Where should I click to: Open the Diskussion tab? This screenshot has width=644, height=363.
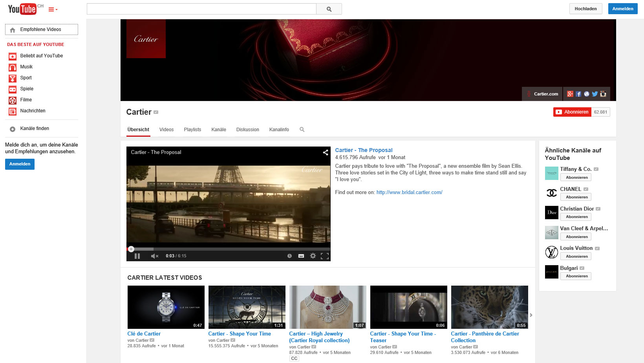248,130
